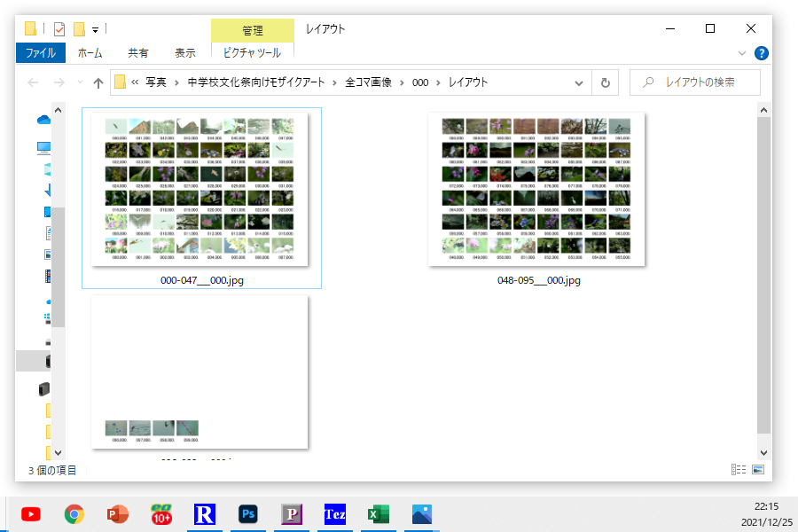
Task: Refresh the folder view
Action: [x=605, y=82]
